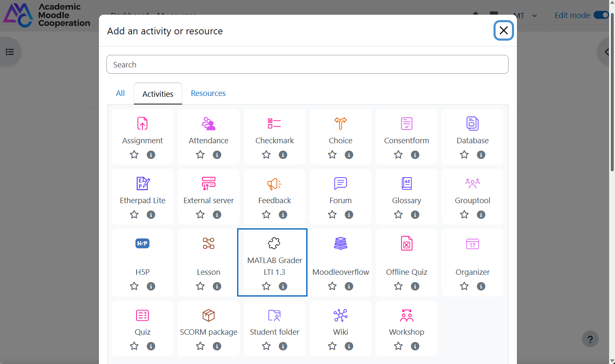
Task: Pick the Feedback megaphone icon
Action: pyautogui.click(x=274, y=183)
